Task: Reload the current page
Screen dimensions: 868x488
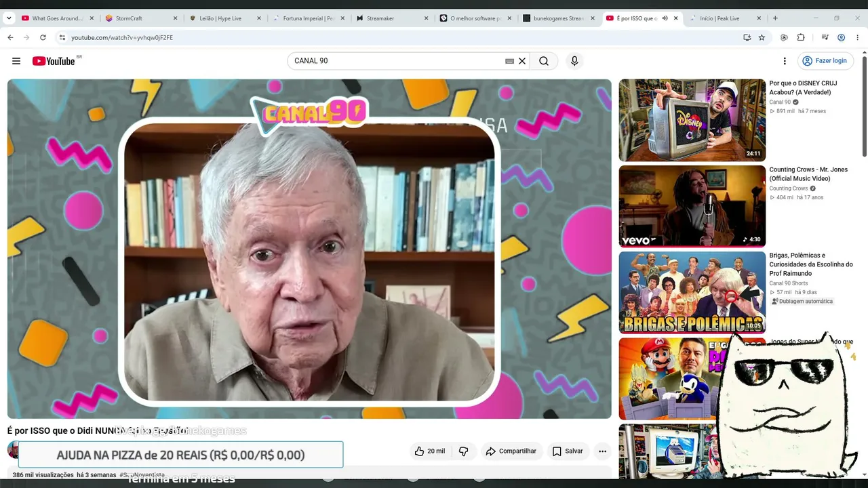Action: (43, 37)
